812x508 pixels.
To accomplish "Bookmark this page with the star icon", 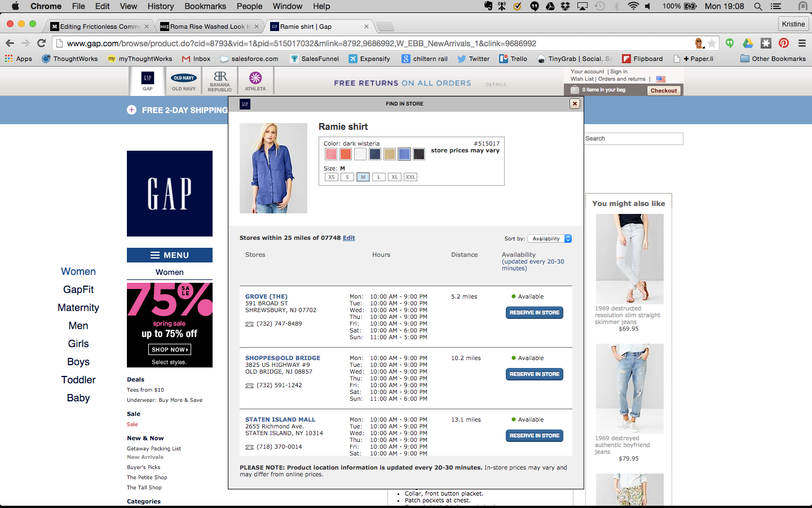I will (x=712, y=43).
